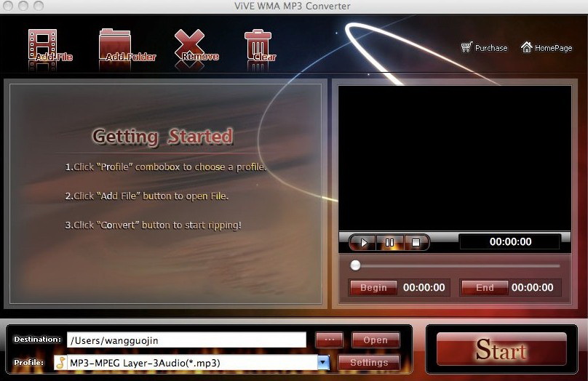This screenshot has height=381, width=588.
Task: Click the music note profile icon
Action: (60, 362)
